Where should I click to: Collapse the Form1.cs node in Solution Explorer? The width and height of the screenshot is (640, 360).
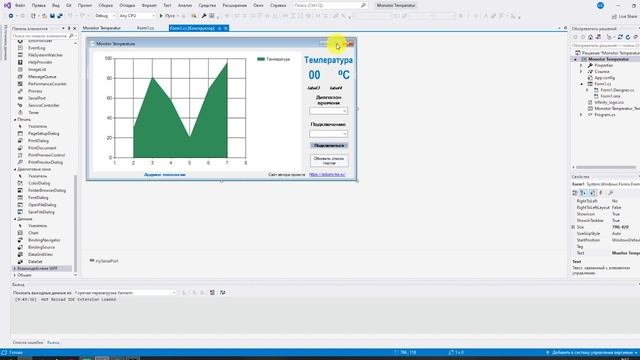(582, 84)
